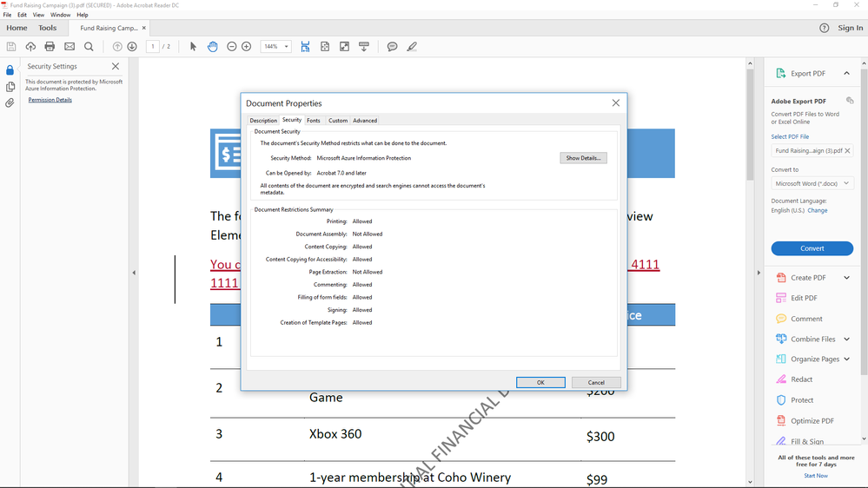
Task: Click the Help question mark icon
Action: (825, 28)
